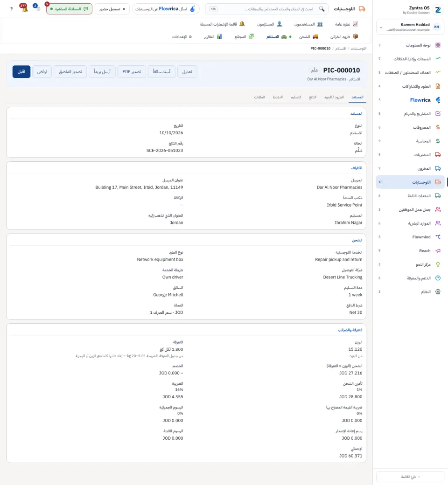Switch to the Delivery tab
This screenshot has height=485, width=448.
pos(296,97)
